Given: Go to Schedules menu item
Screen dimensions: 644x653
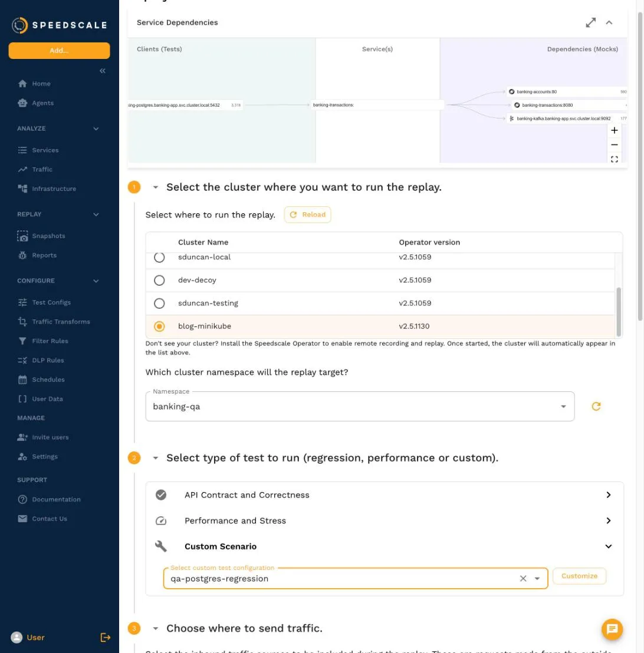Looking at the screenshot, I should (x=48, y=380).
